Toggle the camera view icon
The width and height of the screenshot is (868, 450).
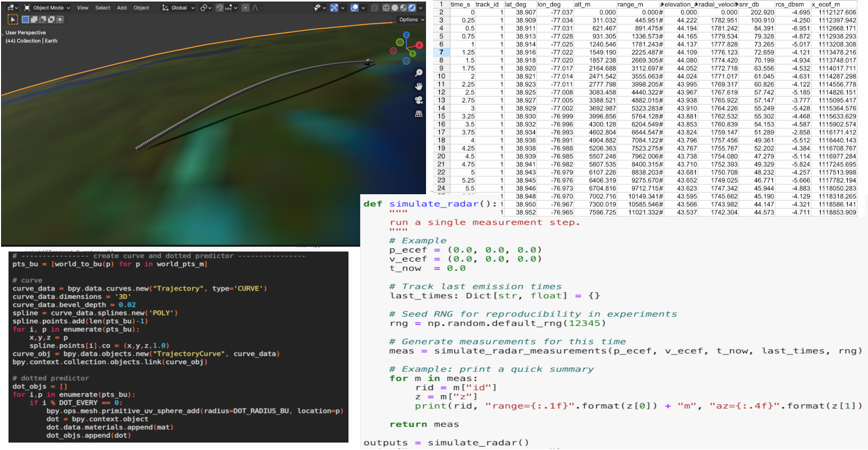[x=419, y=100]
